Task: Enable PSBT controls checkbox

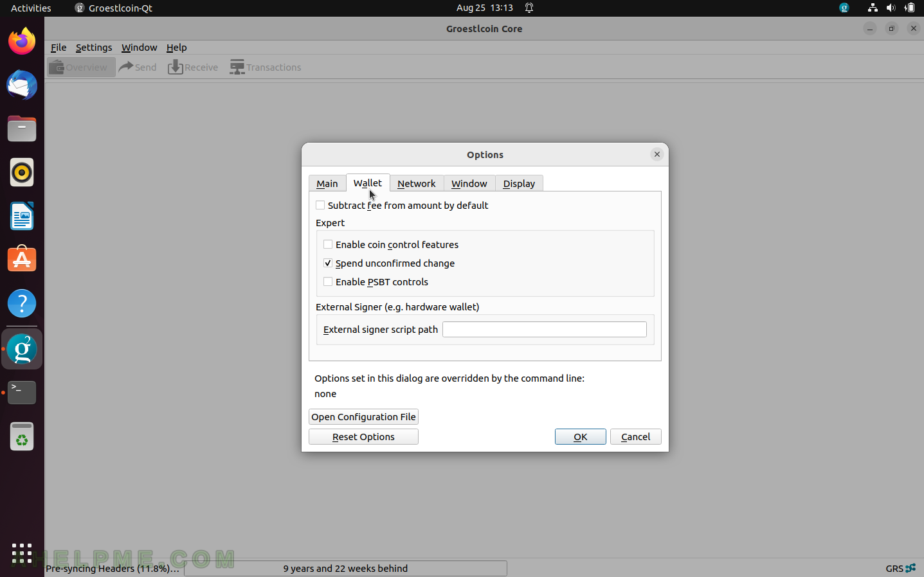Action: (376, 282)
